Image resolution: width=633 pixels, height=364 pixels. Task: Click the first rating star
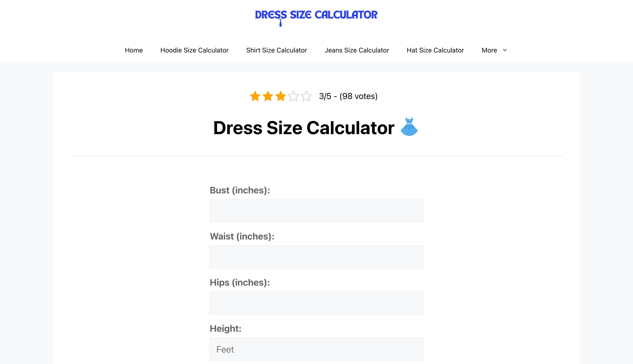(255, 96)
